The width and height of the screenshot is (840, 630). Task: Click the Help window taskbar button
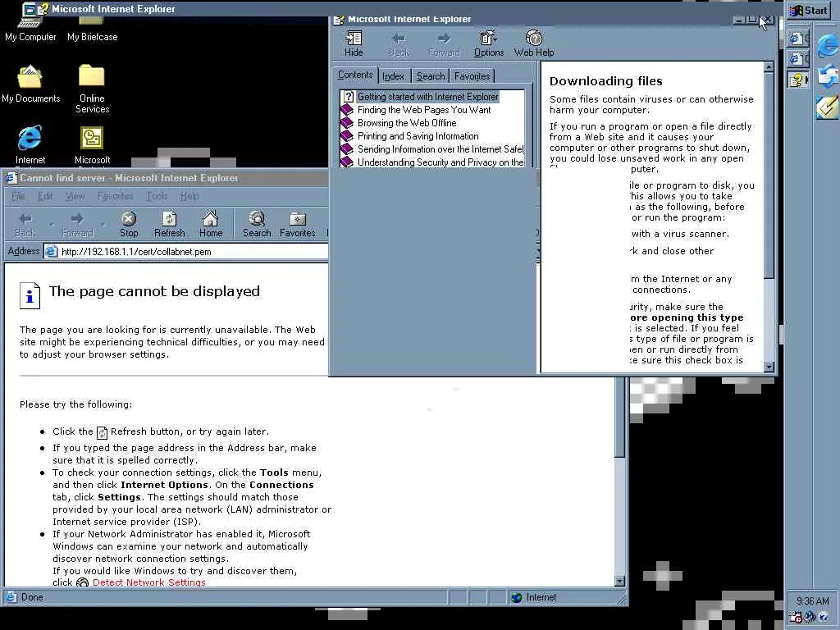[x=797, y=80]
